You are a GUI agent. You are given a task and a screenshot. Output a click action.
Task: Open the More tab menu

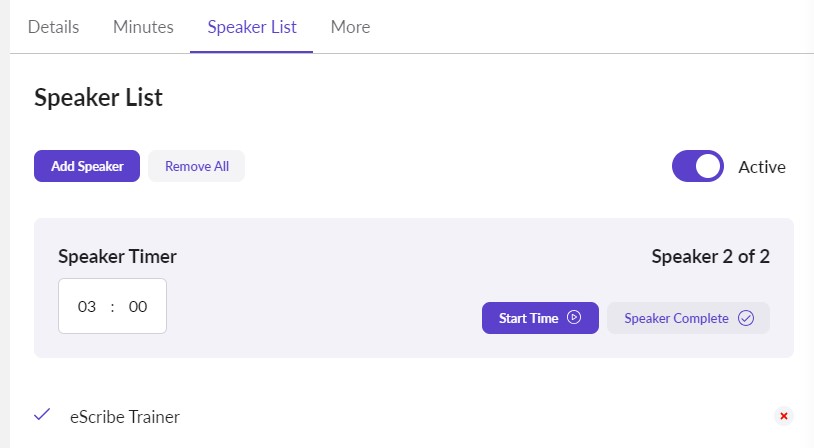click(x=350, y=27)
